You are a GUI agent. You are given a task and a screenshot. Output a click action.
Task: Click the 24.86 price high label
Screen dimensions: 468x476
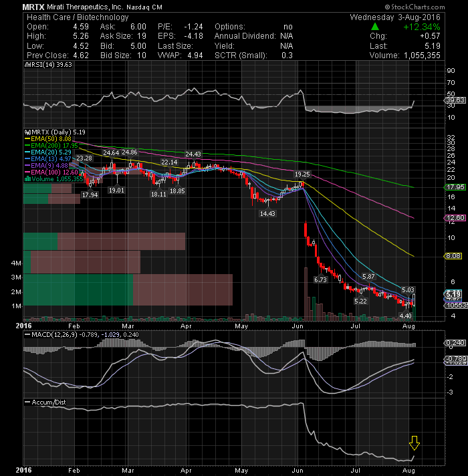130,152
